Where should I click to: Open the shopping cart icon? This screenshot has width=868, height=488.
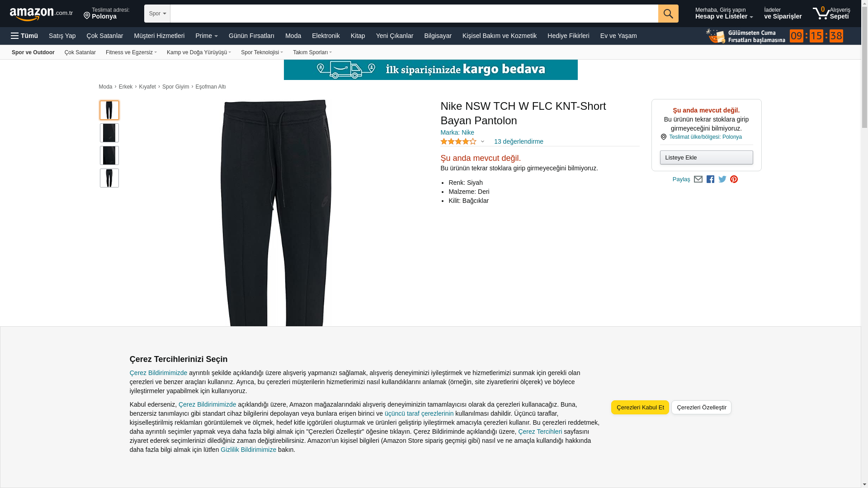click(831, 13)
